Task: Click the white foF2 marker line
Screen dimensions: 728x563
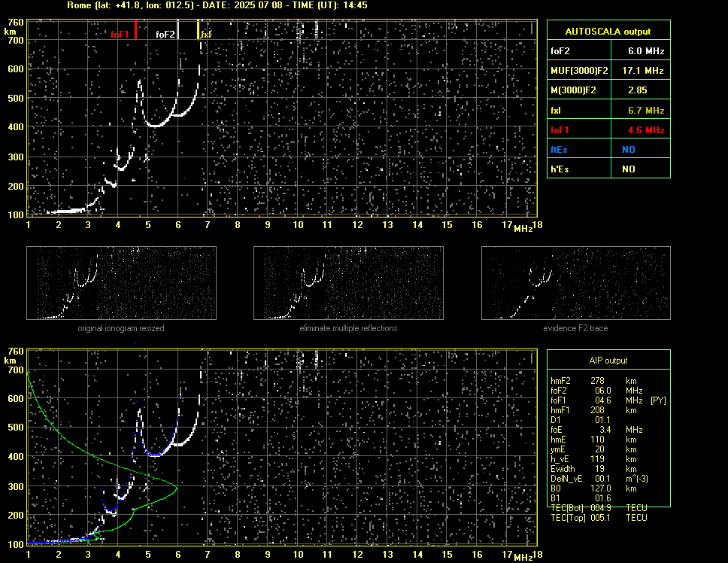Action: pos(177,29)
